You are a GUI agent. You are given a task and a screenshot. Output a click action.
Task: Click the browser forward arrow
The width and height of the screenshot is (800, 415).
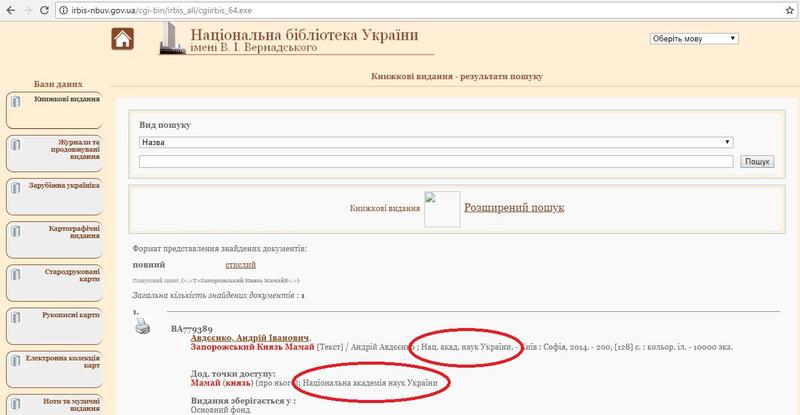[x=28, y=10]
